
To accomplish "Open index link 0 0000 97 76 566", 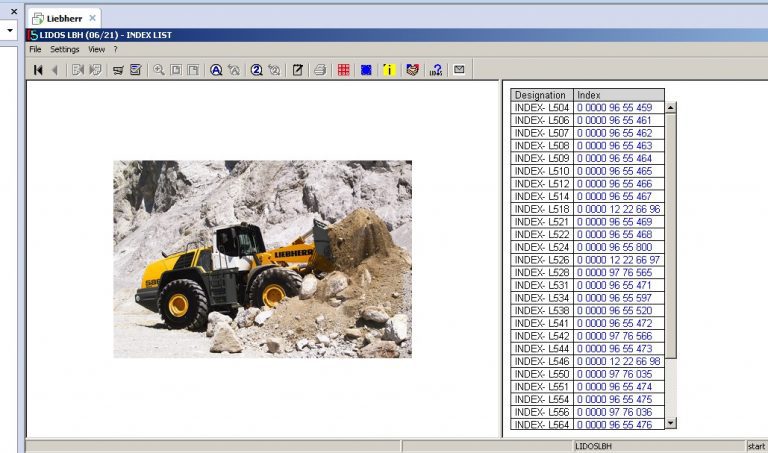I will tap(614, 336).
